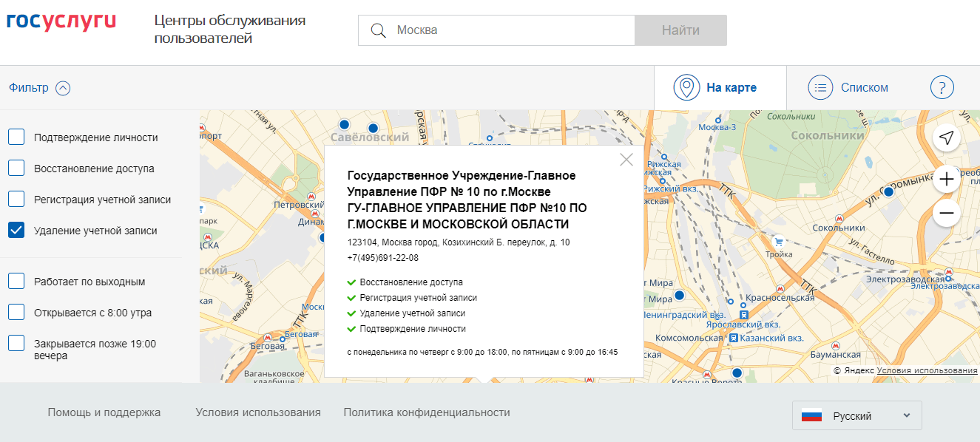This screenshot has width=980, height=442.
Task: Open Политика конфиденциальности link
Action: pos(427,412)
